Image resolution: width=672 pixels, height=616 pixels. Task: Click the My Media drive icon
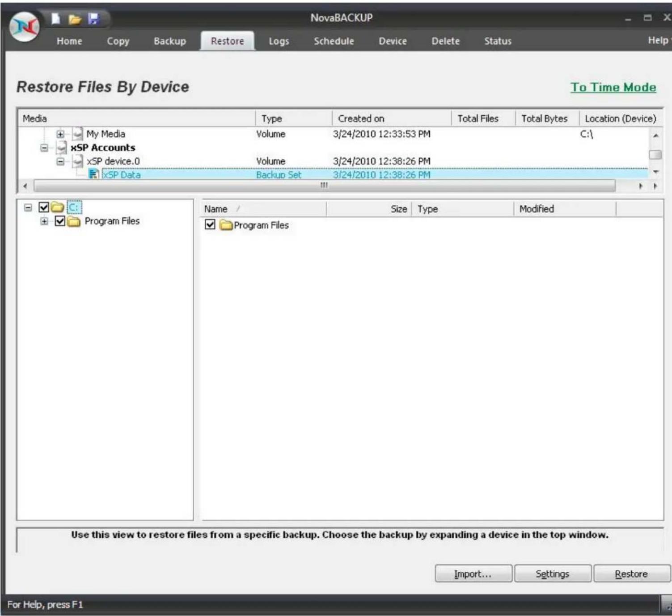[x=78, y=134]
